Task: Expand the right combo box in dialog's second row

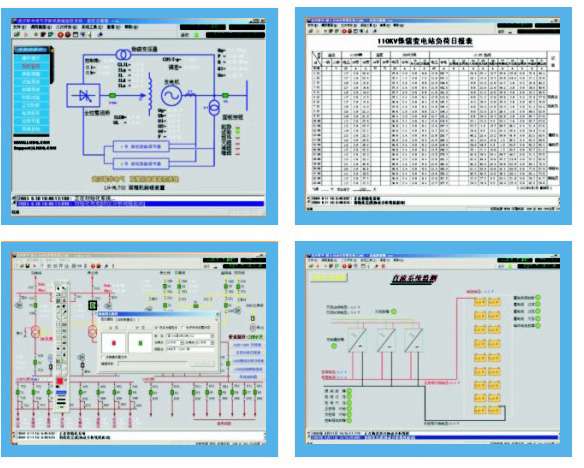Action: 204,342
